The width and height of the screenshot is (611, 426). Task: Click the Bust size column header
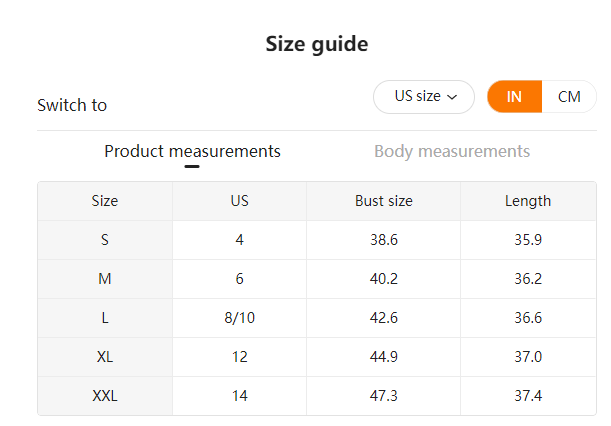pos(384,201)
